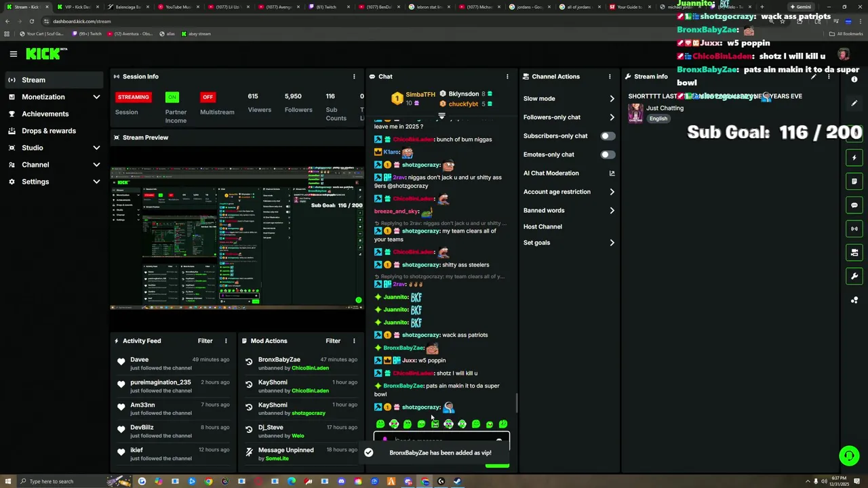
Task: Click the Host Channel action
Action: (542, 226)
